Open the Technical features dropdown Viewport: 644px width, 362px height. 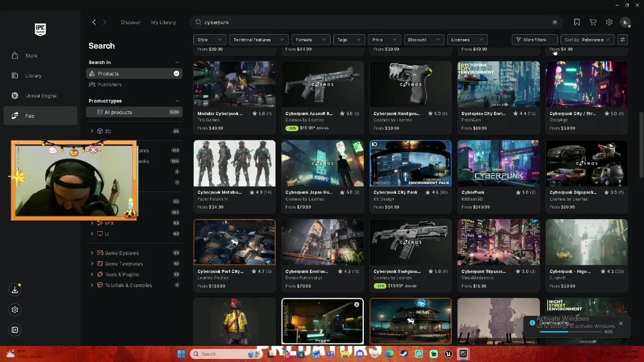pyautogui.click(x=259, y=40)
